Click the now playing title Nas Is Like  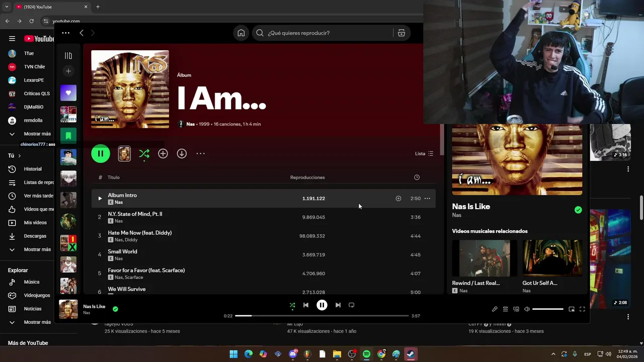coord(94,306)
